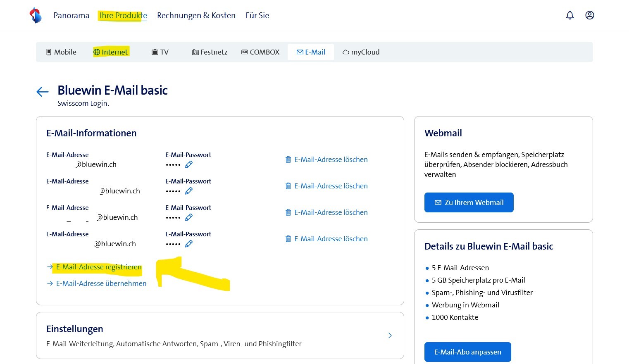This screenshot has width=629, height=364.
Task: Click E-Mail-Adresse registrieren link
Action: (99, 267)
